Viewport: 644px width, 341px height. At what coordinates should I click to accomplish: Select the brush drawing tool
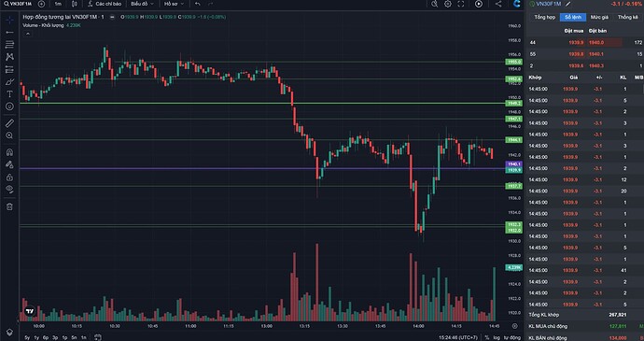(x=9, y=82)
